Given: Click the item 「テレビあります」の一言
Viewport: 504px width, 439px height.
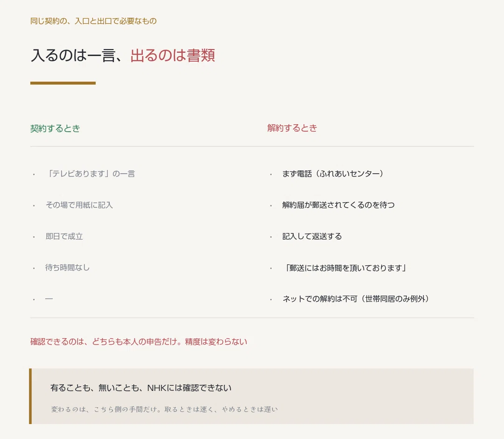Looking at the screenshot, I should [91, 174].
